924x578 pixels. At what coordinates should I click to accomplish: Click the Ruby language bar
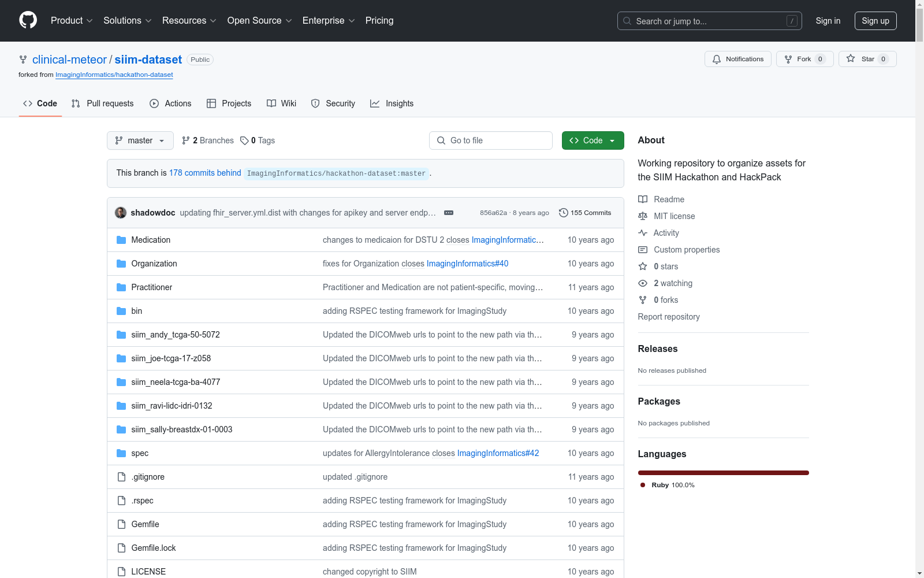point(724,473)
